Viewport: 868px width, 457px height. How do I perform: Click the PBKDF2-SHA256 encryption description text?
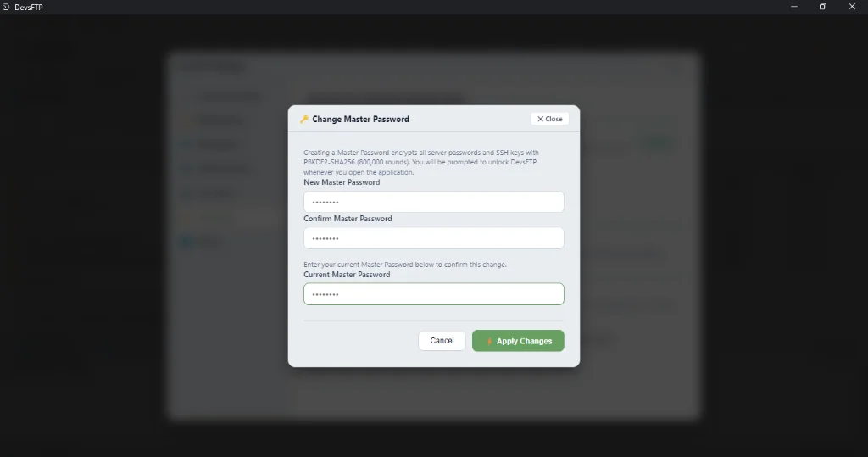point(421,162)
